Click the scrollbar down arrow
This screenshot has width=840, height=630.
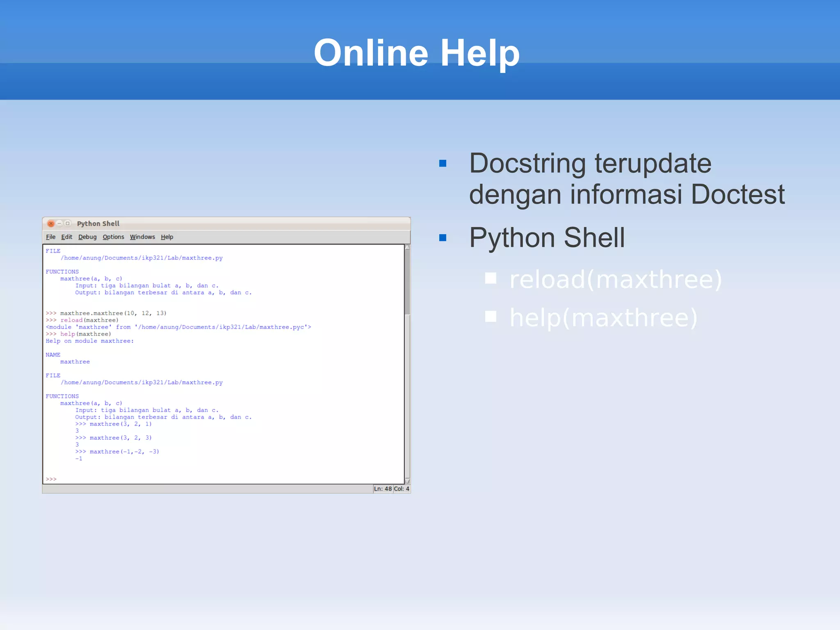pos(407,481)
